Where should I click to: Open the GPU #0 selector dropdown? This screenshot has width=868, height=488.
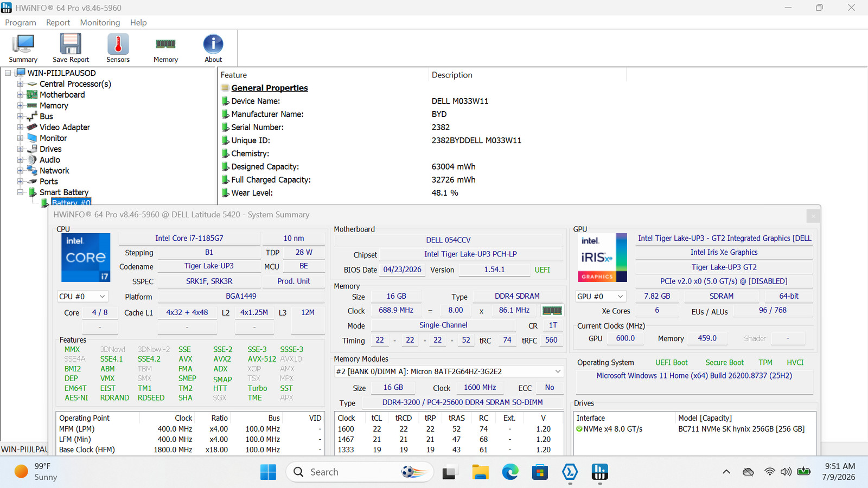tap(601, 297)
